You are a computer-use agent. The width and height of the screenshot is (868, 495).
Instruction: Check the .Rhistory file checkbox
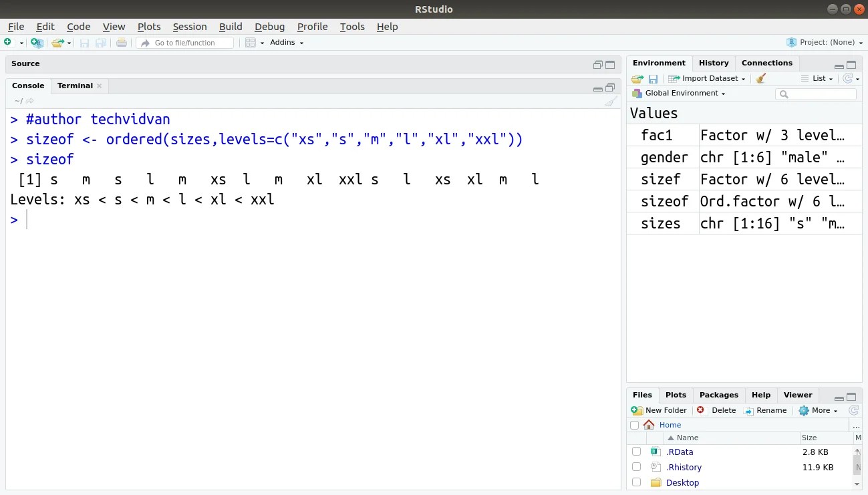coord(636,467)
